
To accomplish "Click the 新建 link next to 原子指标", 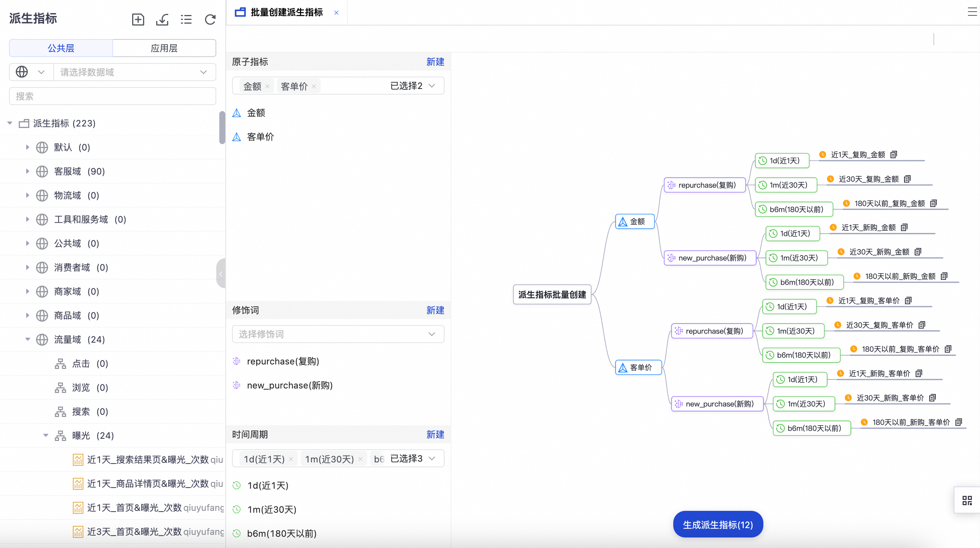I will [x=435, y=62].
